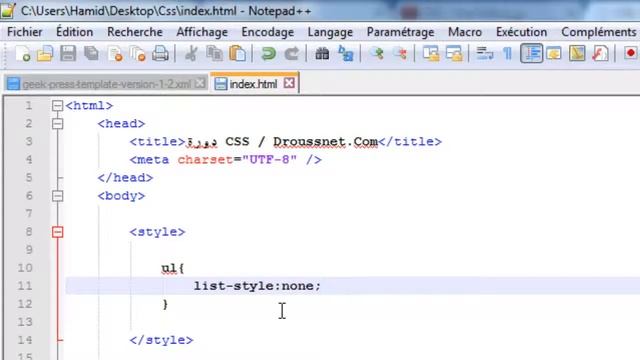
Task: Undo the last action
Action: coord(268,53)
